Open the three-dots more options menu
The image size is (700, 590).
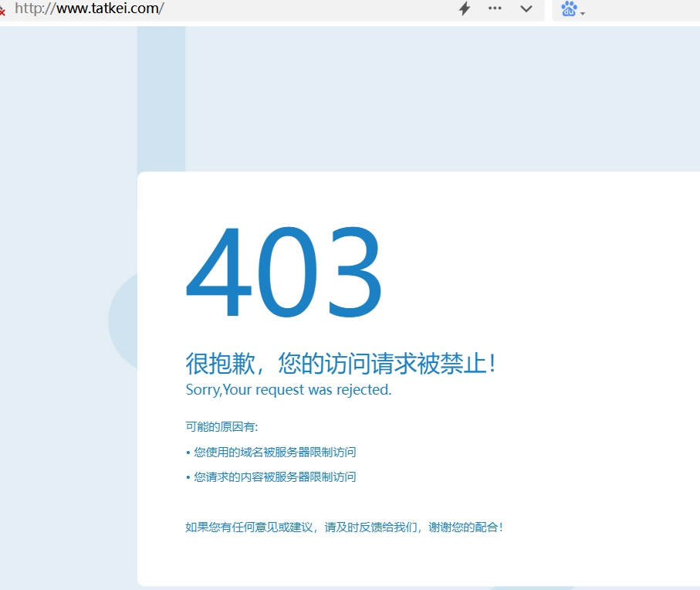pos(495,8)
